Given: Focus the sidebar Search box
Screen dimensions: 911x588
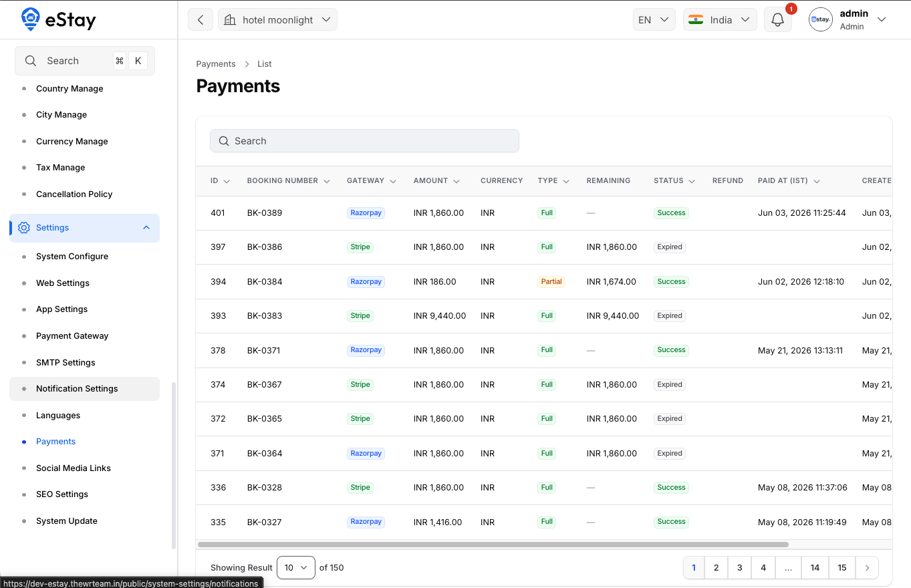Looking at the screenshot, I should tap(85, 61).
